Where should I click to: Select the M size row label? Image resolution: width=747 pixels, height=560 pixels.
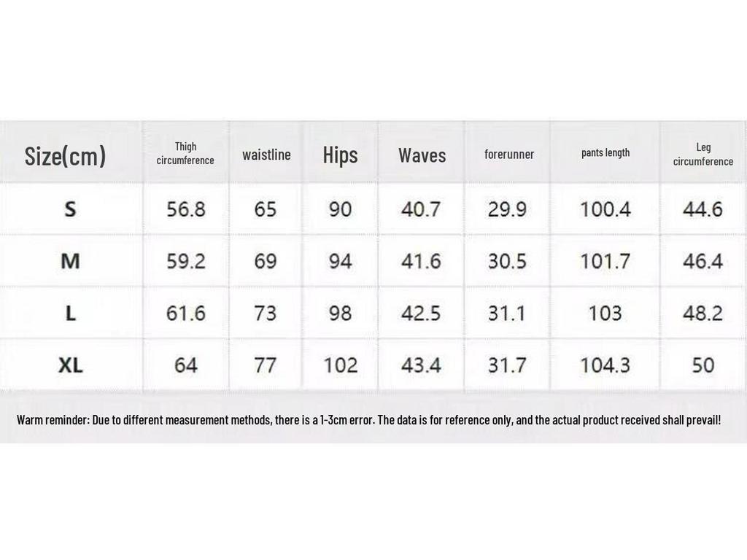pyautogui.click(x=70, y=261)
